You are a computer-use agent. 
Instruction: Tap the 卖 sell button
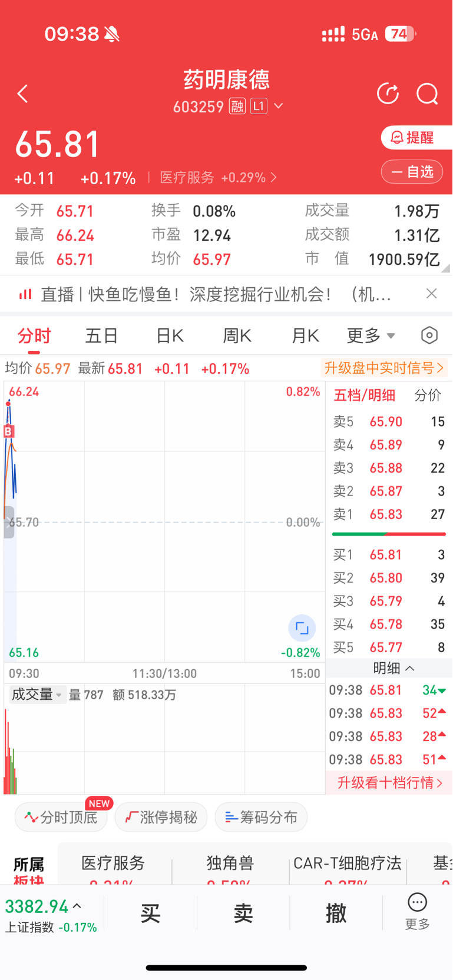click(243, 913)
